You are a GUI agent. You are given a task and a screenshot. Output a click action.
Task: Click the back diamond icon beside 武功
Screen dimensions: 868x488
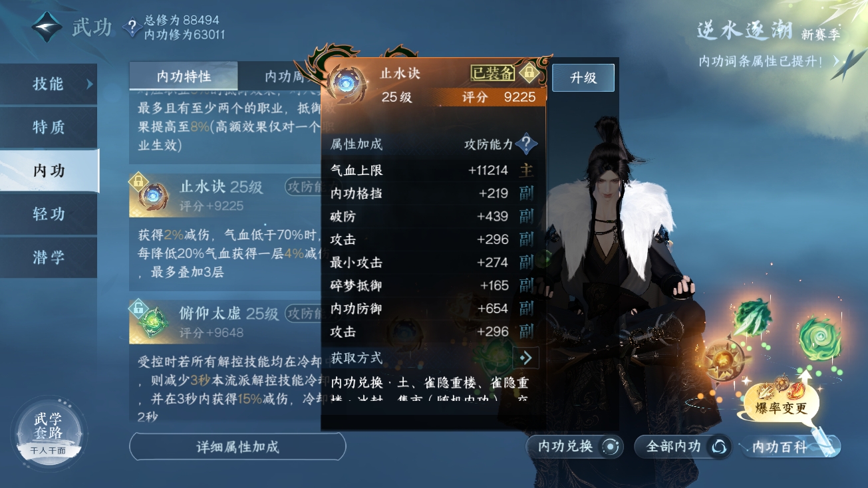pyautogui.click(x=47, y=27)
